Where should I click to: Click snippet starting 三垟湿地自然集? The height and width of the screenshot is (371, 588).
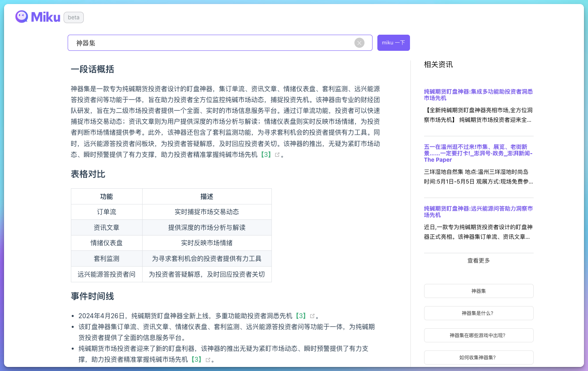point(478,177)
